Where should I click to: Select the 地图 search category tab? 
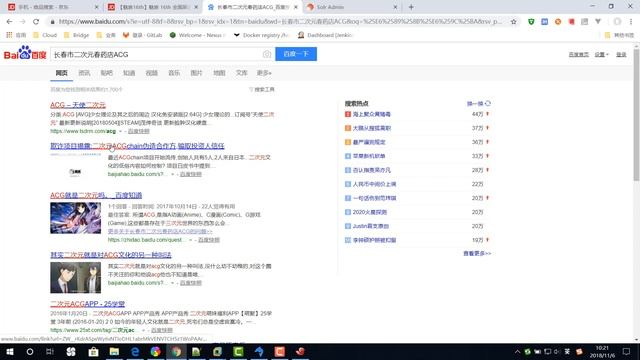click(219, 73)
